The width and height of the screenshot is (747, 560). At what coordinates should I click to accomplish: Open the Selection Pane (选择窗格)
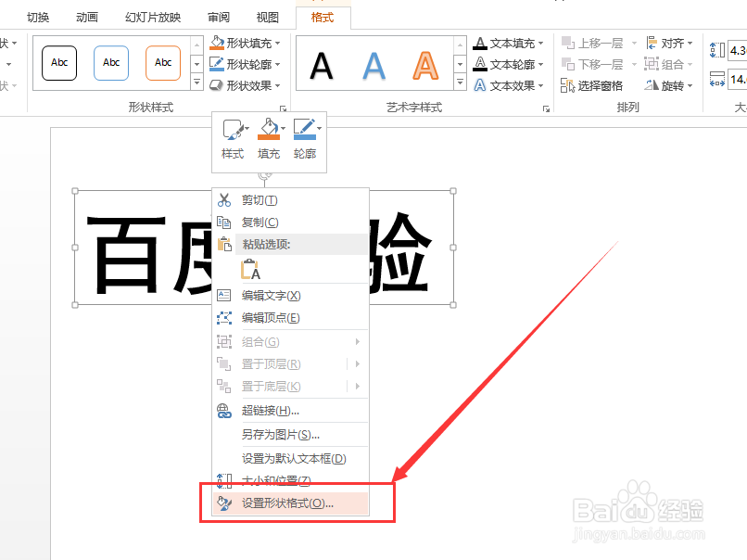pyautogui.click(x=591, y=86)
